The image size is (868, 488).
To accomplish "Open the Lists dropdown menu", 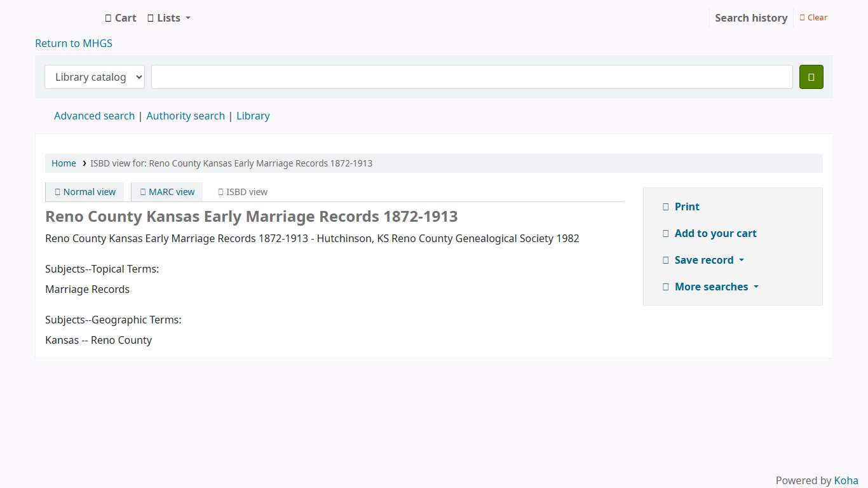I will tap(168, 18).
